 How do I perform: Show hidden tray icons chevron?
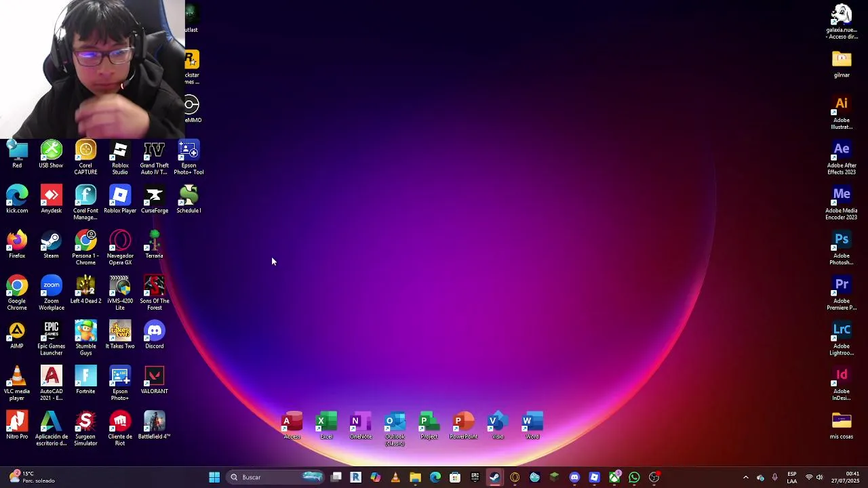(745, 477)
